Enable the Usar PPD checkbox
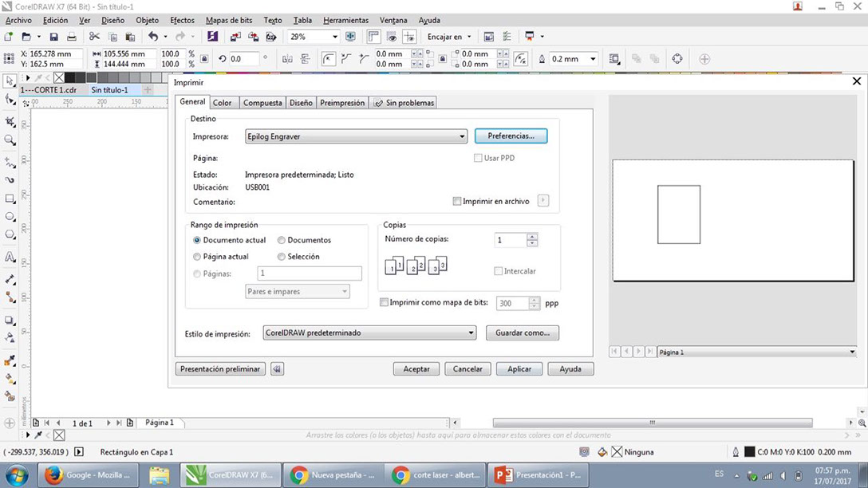Viewport: 868px width, 488px height. pos(478,158)
